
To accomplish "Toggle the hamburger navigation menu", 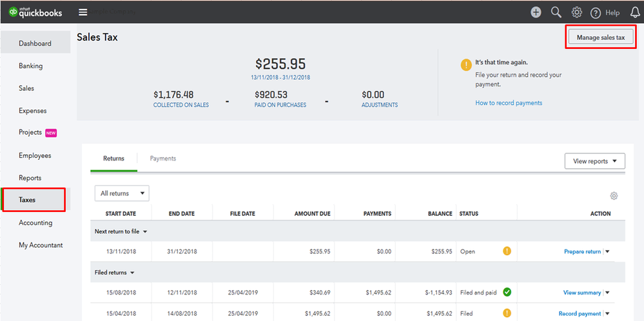I will click(83, 12).
